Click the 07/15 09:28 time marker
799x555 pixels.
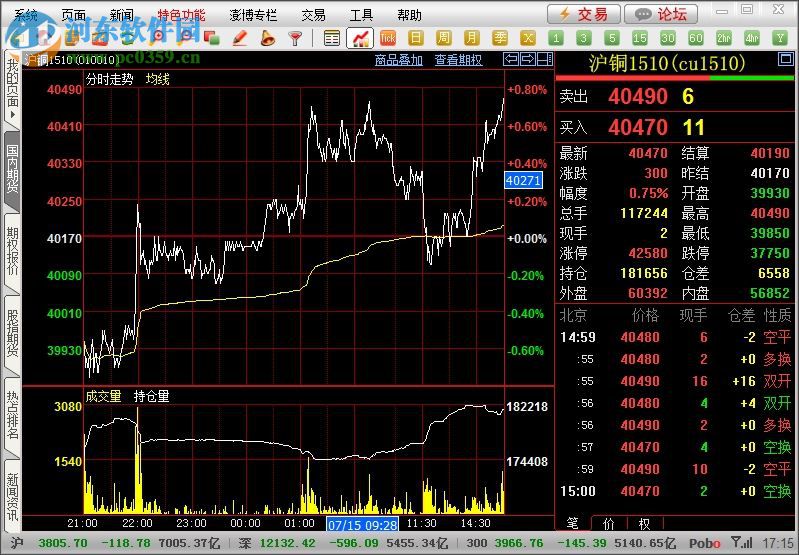click(362, 524)
